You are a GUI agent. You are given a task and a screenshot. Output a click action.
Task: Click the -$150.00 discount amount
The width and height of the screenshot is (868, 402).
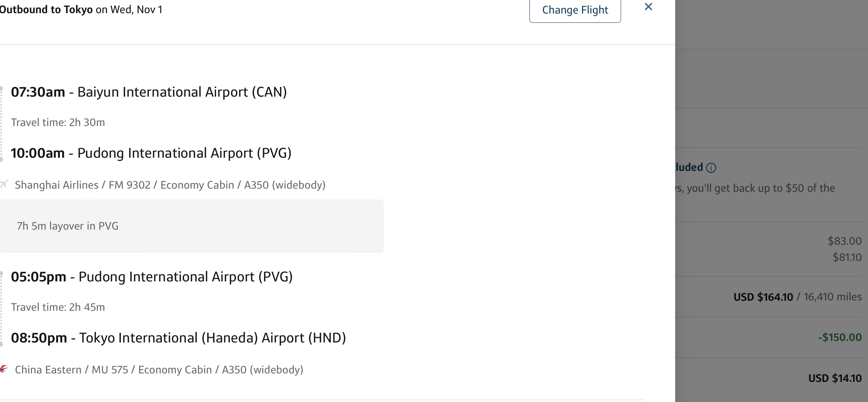point(839,337)
